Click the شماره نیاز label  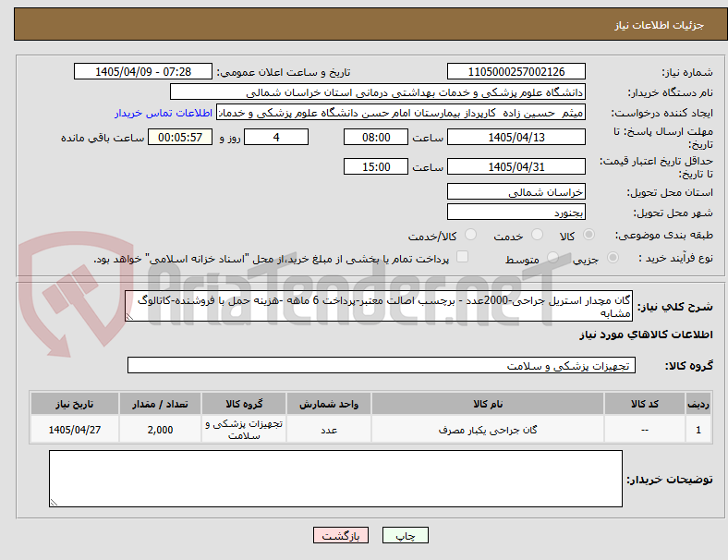click(686, 72)
